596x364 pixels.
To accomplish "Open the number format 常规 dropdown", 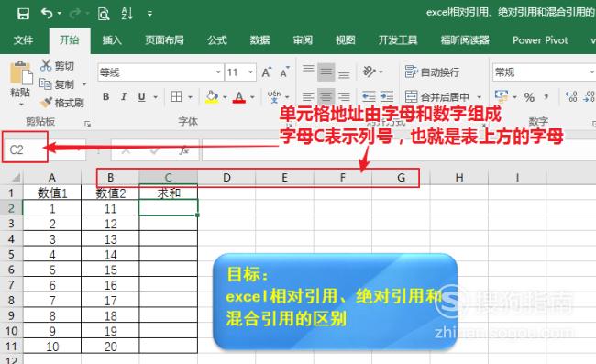I will coord(591,72).
